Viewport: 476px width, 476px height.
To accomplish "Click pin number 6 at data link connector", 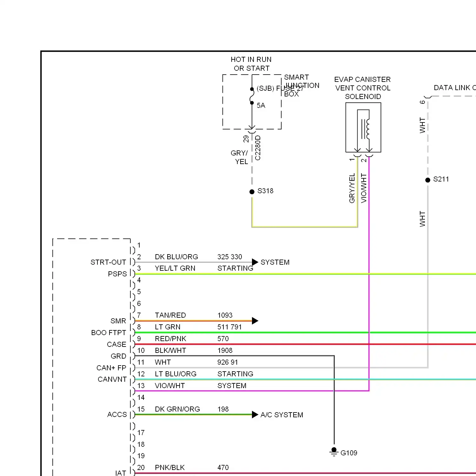I will [422, 102].
